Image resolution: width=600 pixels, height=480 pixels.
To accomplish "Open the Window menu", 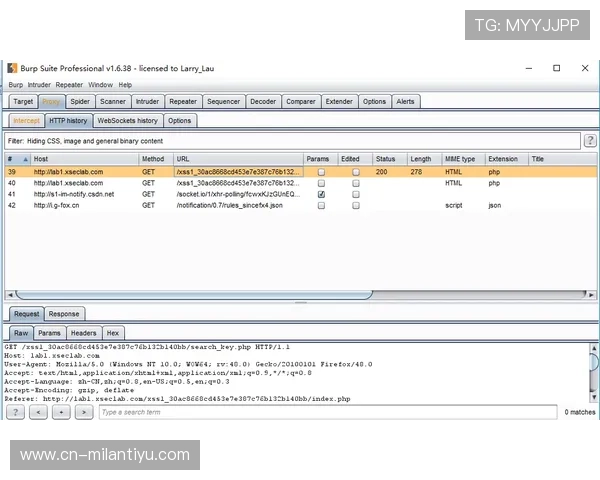I will click(x=100, y=85).
